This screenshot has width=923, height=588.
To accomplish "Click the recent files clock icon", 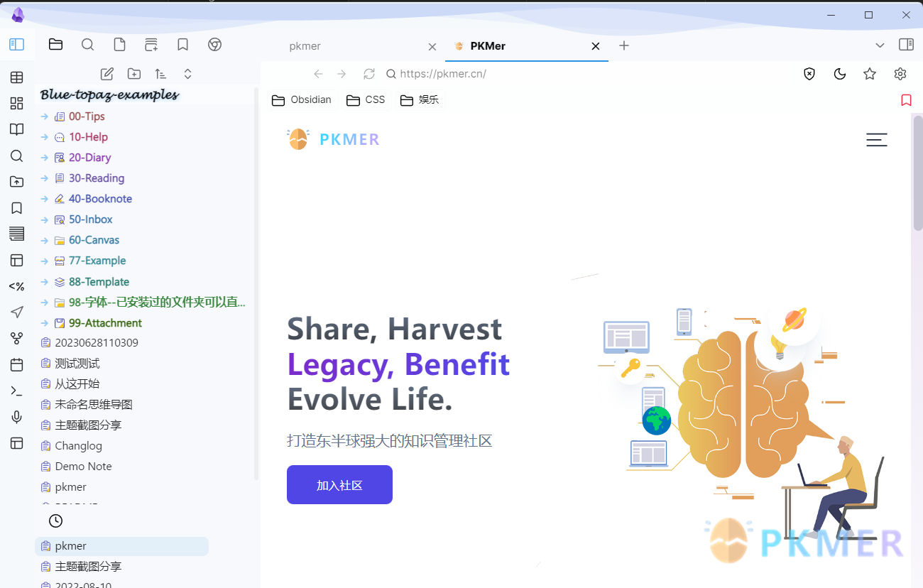I will (x=55, y=521).
